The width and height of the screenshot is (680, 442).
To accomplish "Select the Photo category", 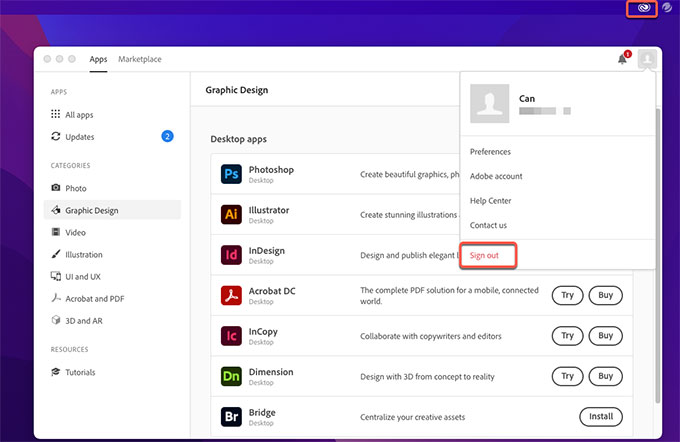I will pos(75,188).
